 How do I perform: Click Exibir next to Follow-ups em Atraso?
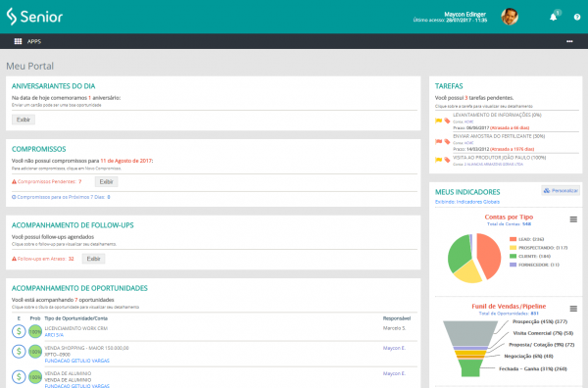click(x=93, y=259)
